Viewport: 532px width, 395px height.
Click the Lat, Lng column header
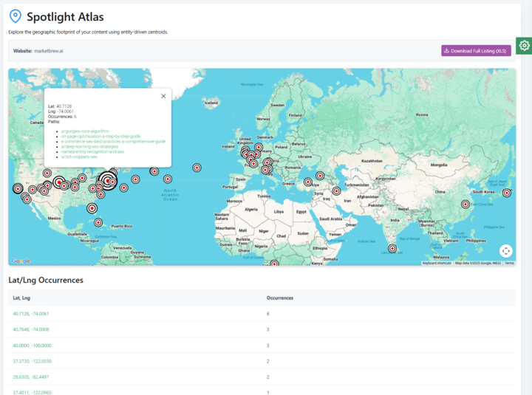point(21,298)
